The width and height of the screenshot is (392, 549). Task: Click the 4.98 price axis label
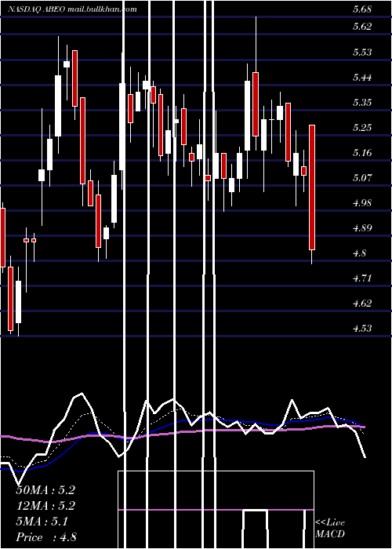point(362,202)
